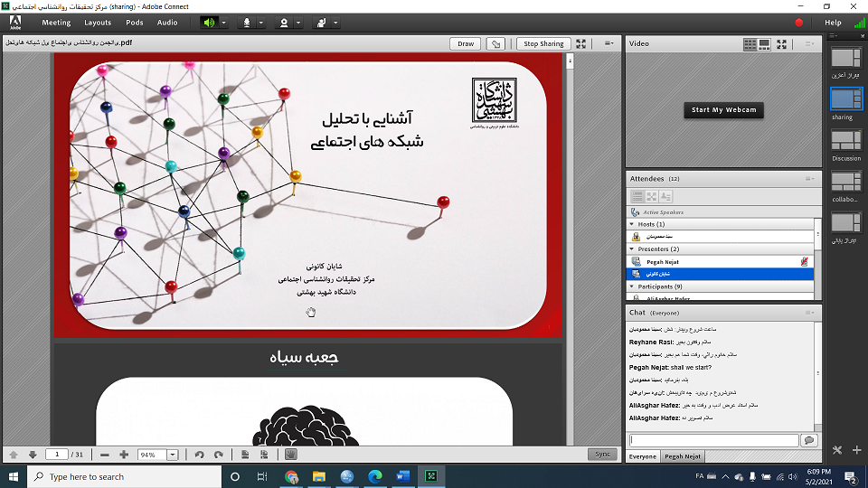Click the pointer tool icon beside Draw
The image size is (868, 488).
click(x=495, y=43)
